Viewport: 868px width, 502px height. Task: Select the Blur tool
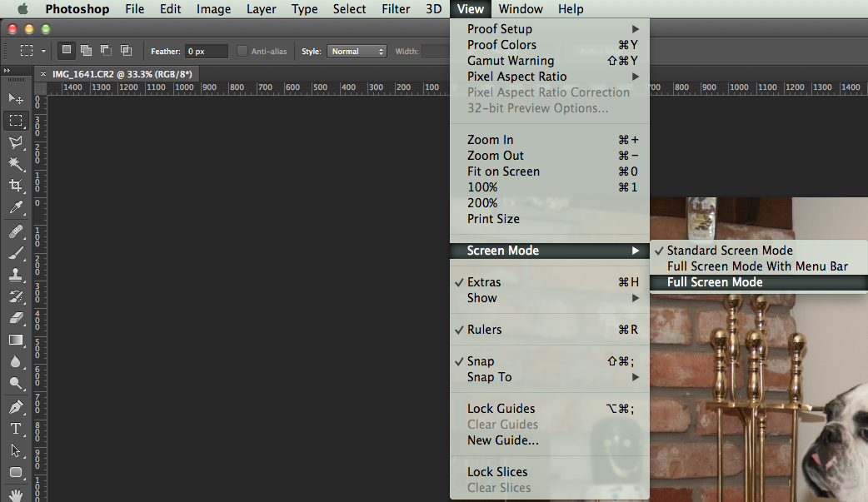pos(16,361)
